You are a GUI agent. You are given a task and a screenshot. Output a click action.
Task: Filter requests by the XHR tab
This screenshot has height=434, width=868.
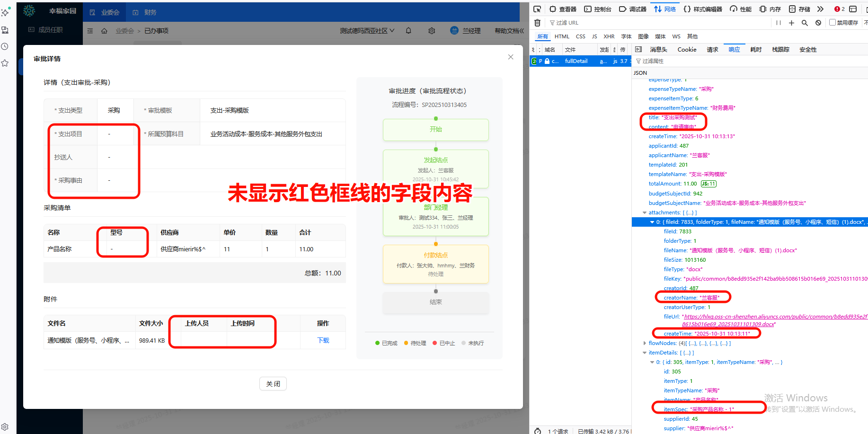609,36
